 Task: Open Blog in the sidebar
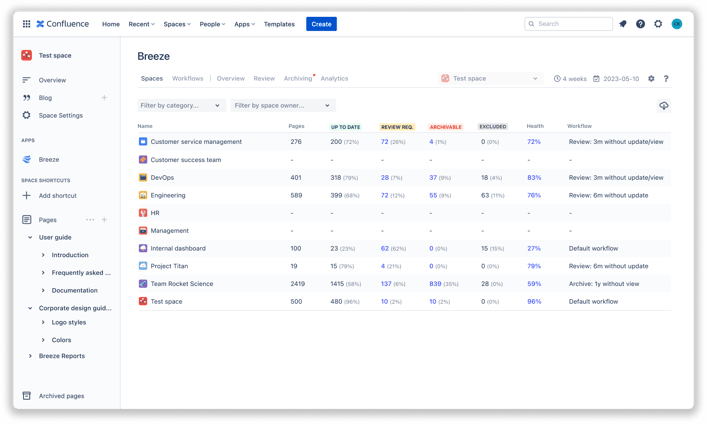pos(45,97)
